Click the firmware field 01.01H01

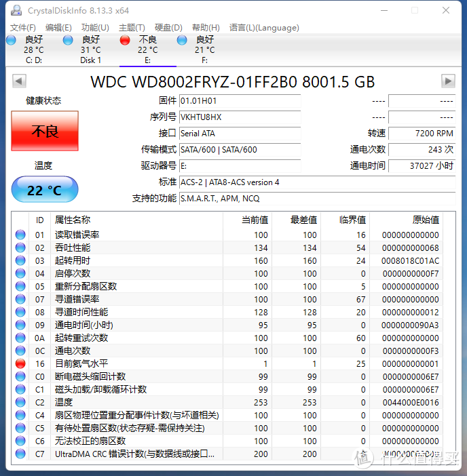coord(240,101)
